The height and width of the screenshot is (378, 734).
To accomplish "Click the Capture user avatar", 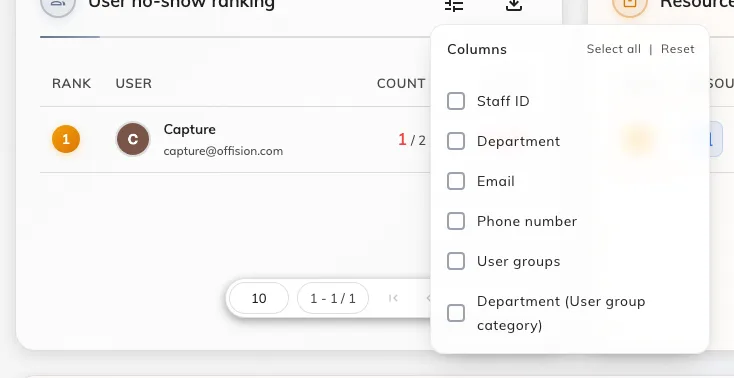I will [x=133, y=139].
